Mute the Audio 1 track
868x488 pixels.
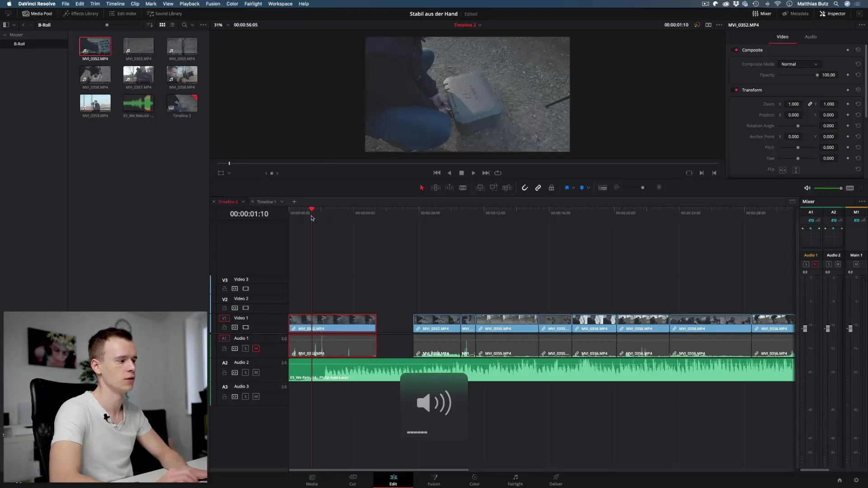[x=256, y=348]
